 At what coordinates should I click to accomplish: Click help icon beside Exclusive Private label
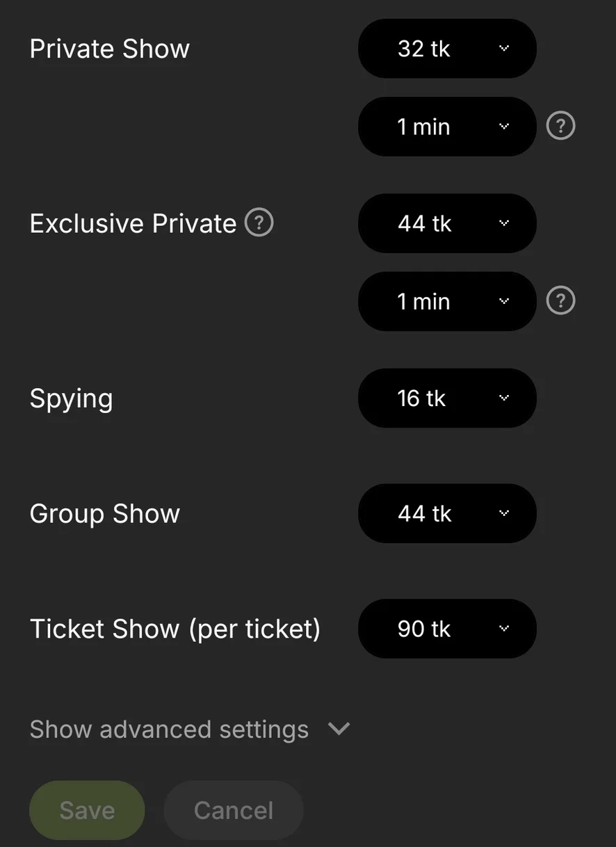259,223
